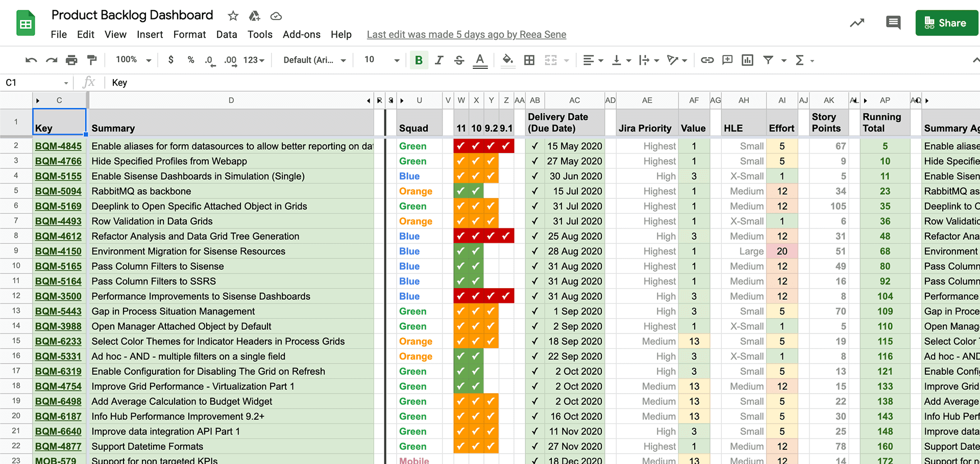
Task: Insert a link
Action: coord(707,60)
